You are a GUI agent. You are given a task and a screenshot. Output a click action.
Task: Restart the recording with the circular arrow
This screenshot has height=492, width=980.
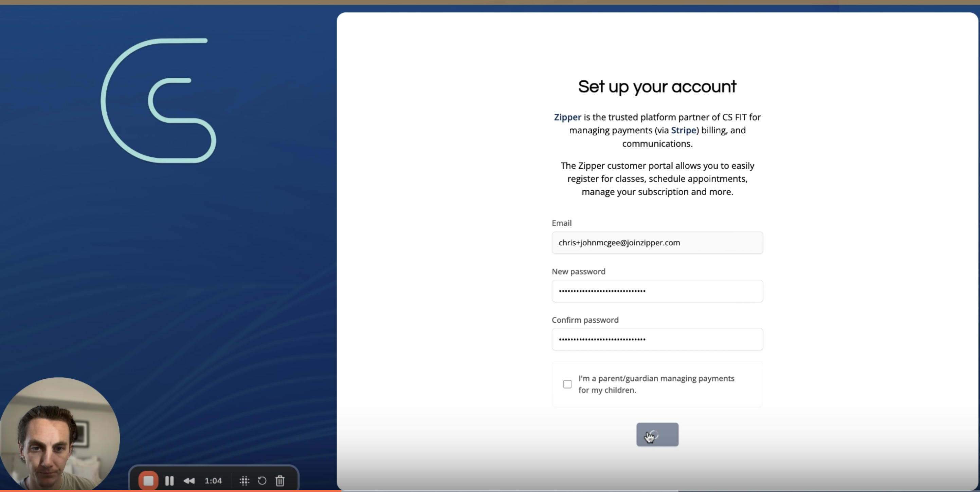pyautogui.click(x=262, y=480)
